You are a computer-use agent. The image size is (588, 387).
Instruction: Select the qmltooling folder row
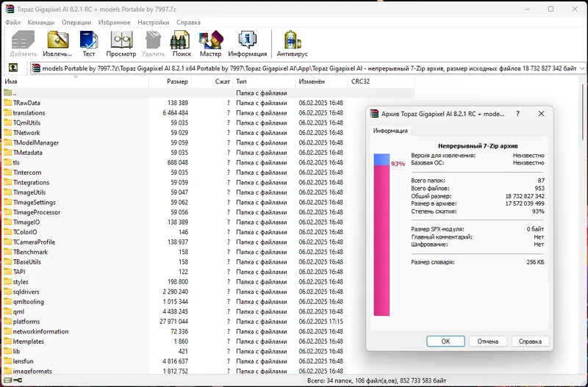point(208,302)
